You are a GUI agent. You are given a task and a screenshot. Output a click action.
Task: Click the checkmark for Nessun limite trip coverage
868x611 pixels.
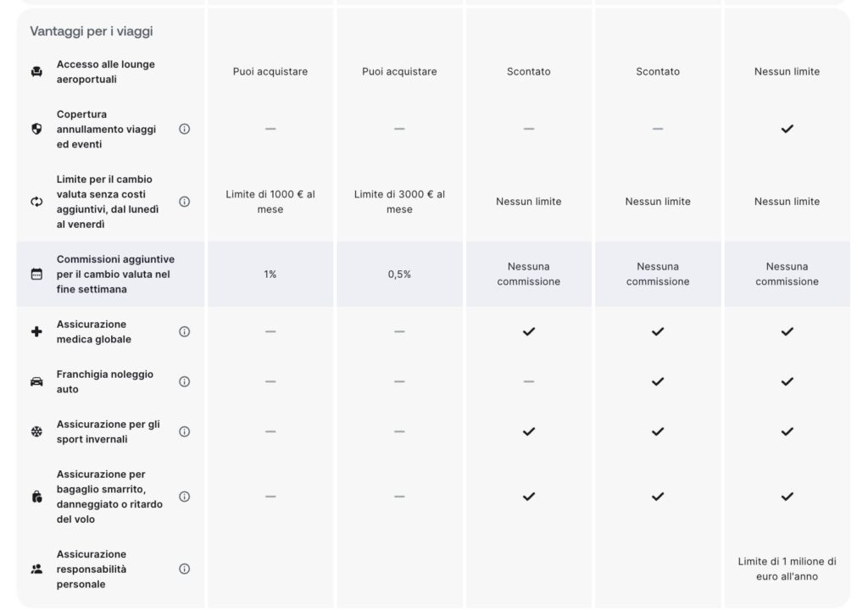787,130
